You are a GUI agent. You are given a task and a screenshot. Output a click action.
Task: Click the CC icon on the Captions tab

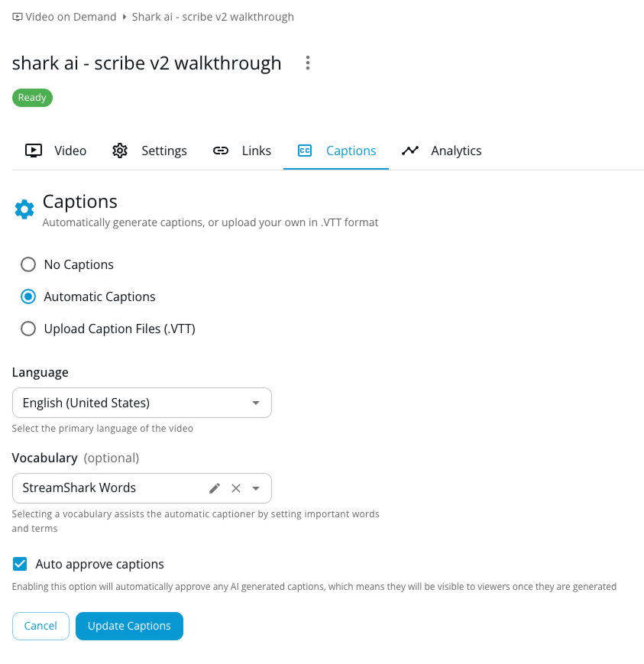click(305, 151)
